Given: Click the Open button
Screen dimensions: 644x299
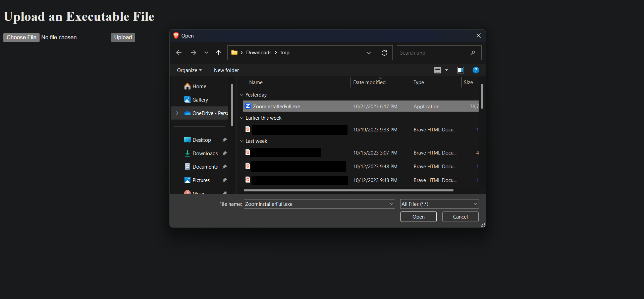Looking at the screenshot, I should pyautogui.click(x=419, y=217).
